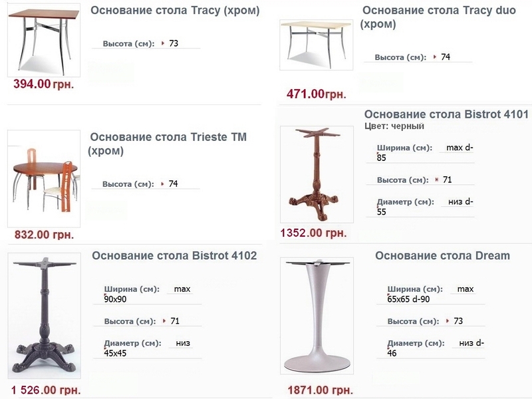Open the "Основание стола Tracy (хром)" title link
The width and height of the screenshot is (532, 399).
[175, 11]
